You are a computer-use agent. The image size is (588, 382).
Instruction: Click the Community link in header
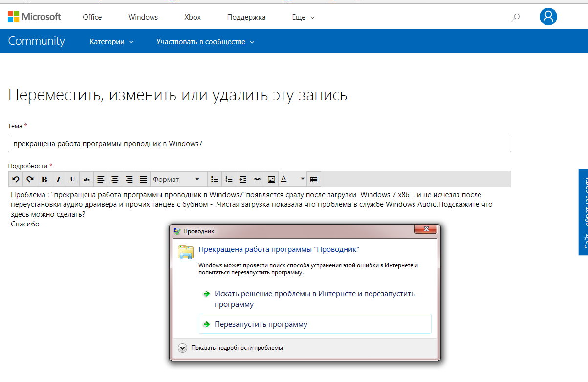point(36,41)
